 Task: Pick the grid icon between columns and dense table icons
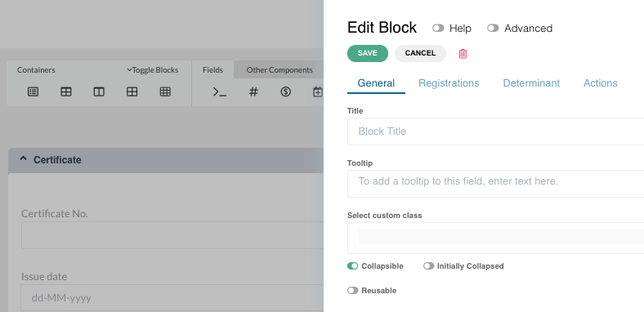click(x=132, y=92)
